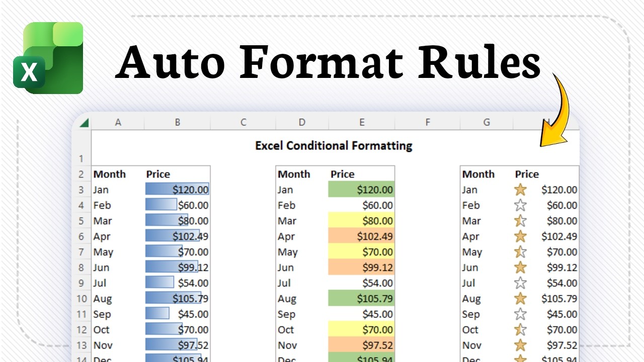Click the yellow $70.00 cell in the Oct row

361,330
